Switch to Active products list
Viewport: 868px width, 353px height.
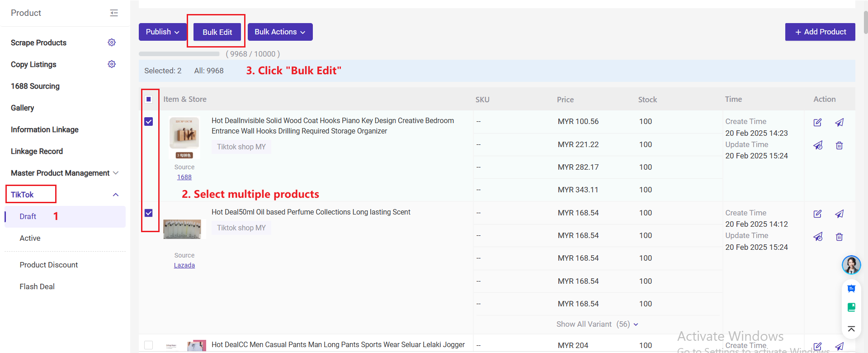[x=30, y=238]
